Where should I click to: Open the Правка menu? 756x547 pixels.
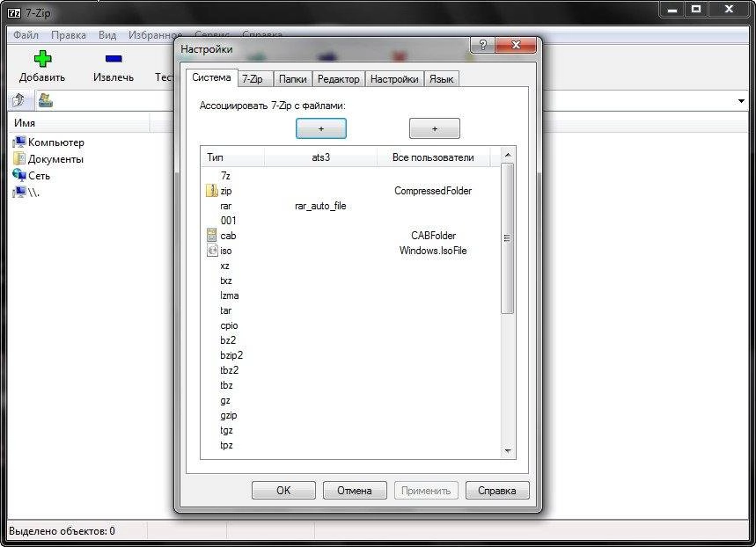69,35
